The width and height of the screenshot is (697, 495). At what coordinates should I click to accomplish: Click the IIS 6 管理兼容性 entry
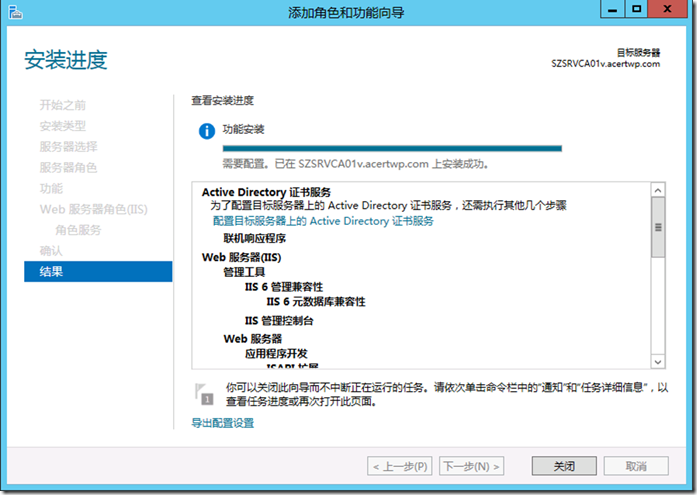click(x=284, y=287)
